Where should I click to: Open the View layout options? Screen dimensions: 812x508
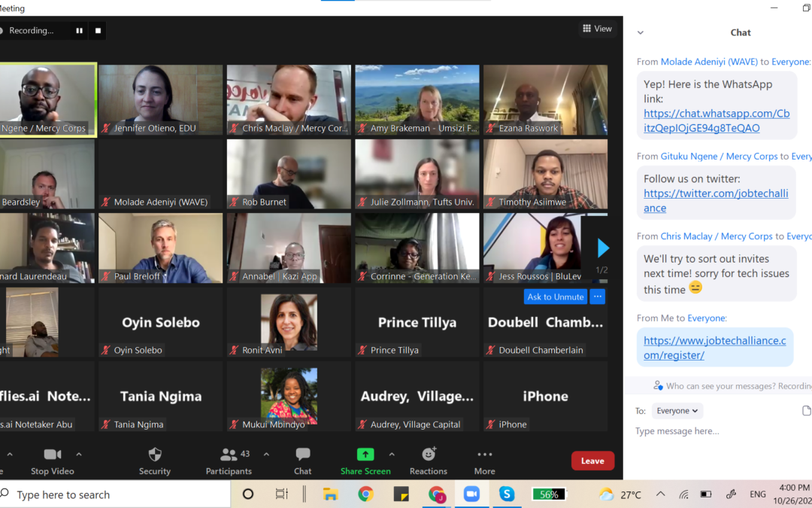click(597, 29)
